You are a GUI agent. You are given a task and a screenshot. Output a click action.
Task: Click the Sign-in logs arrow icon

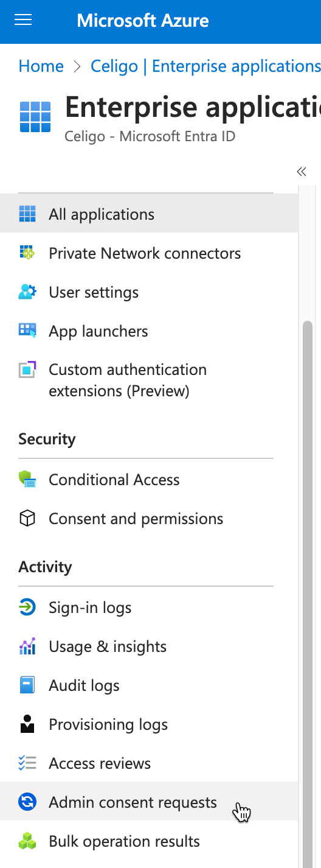[x=27, y=607]
